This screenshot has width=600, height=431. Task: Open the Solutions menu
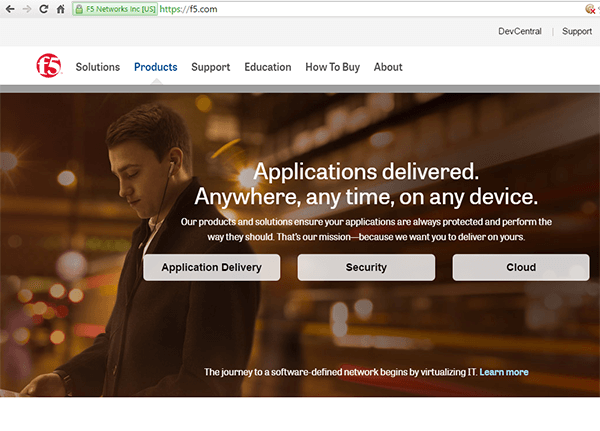pos(97,67)
